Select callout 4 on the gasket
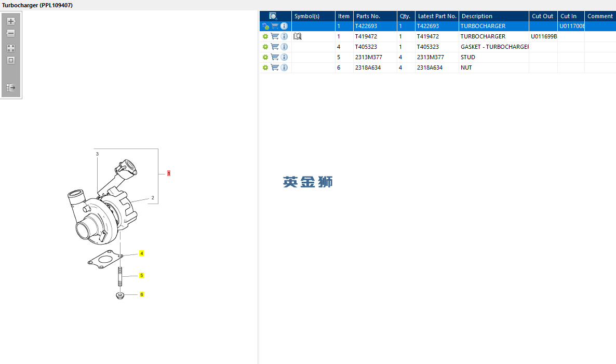 [141, 253]
